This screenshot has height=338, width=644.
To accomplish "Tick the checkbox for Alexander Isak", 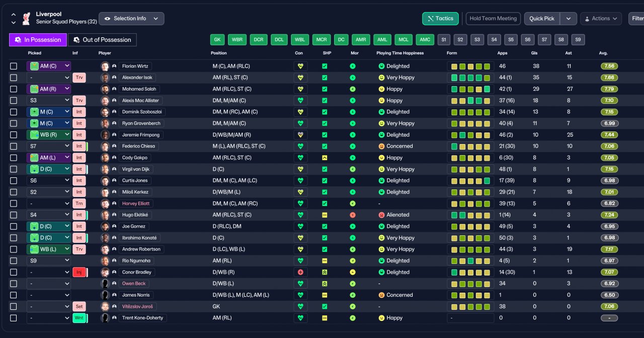I will (x=14, y=78).
